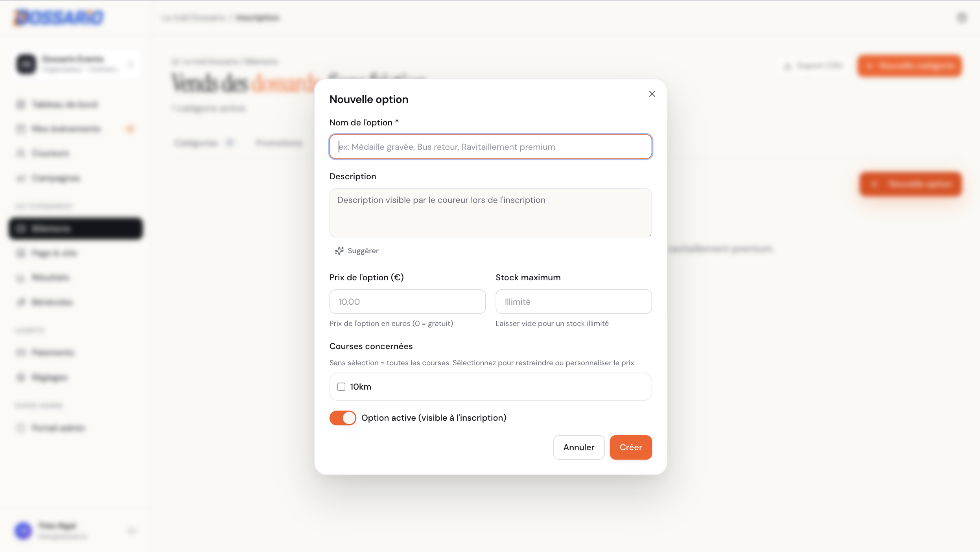Viewport: 980px width, 552px height.
Task: Click the Suggérer sparkle icon
Action: tap(339, 251)
